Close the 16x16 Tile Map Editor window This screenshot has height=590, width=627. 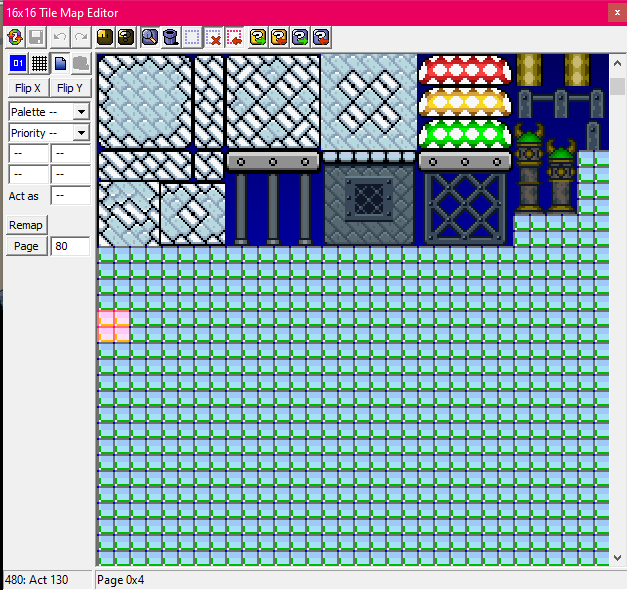(x=617, y=13)
